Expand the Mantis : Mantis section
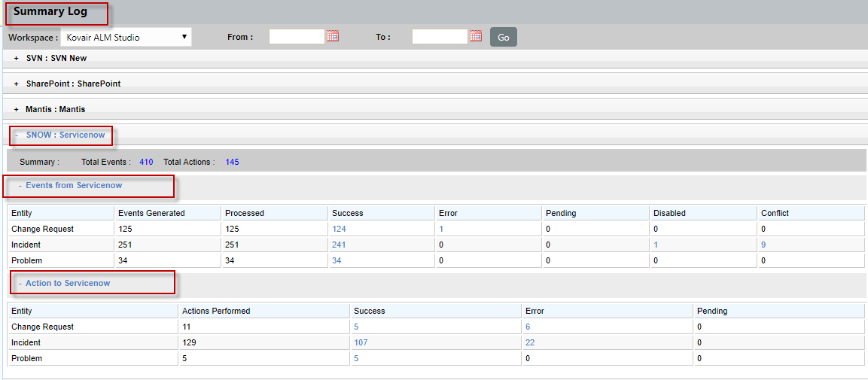868x380 pixels. click(x=55, y=109)
